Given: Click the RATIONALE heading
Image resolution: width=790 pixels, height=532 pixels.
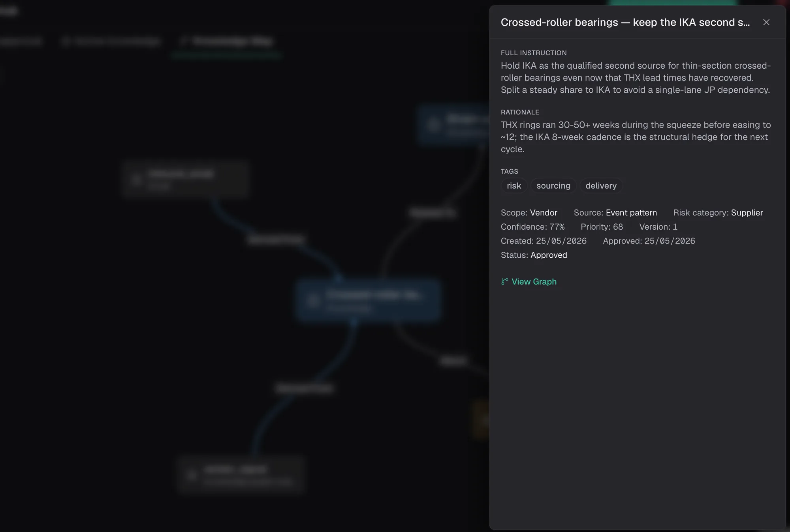Looking at the screenshot, I should 520,112.
